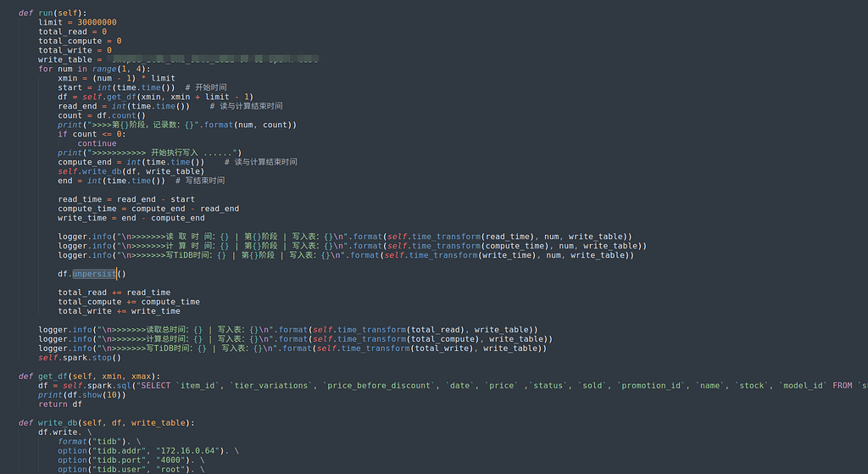The width and height of the screenshot is (868, 474).
Task: Click the highlighted unpersist method call
Action: click(x=94, y=274)
